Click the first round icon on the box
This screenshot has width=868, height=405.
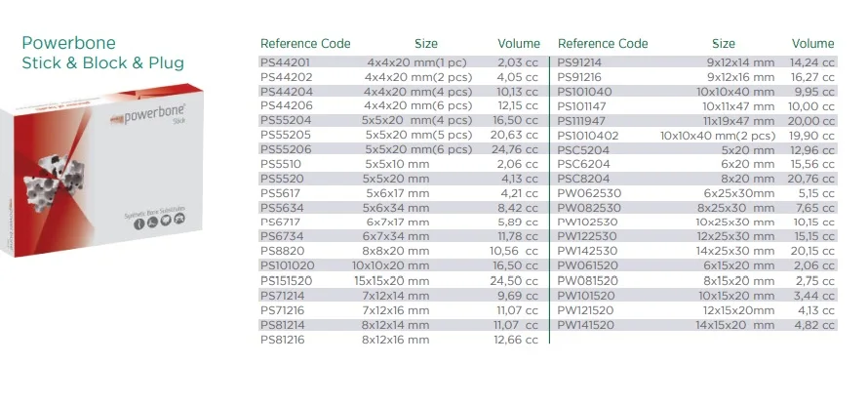(x=138, y=223)
